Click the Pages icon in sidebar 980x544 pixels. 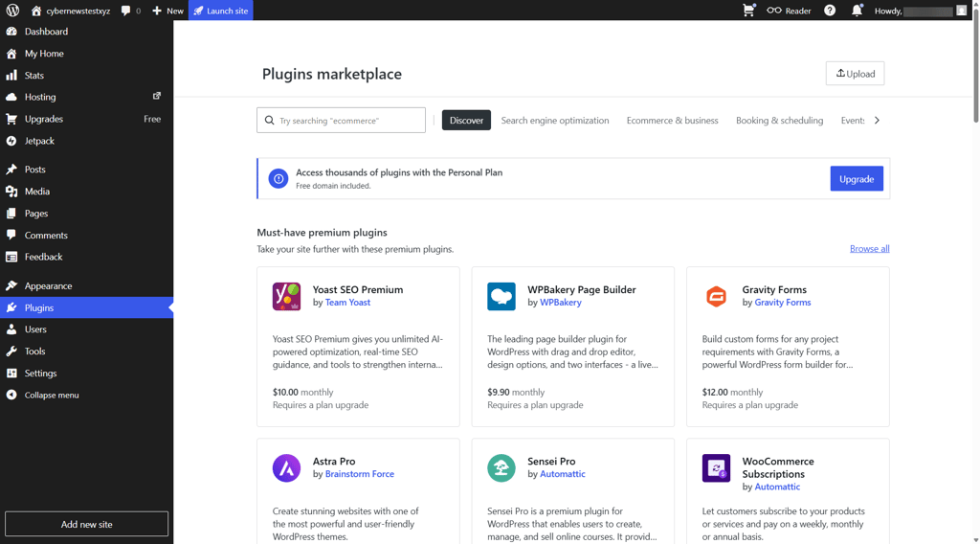point(11,214)
